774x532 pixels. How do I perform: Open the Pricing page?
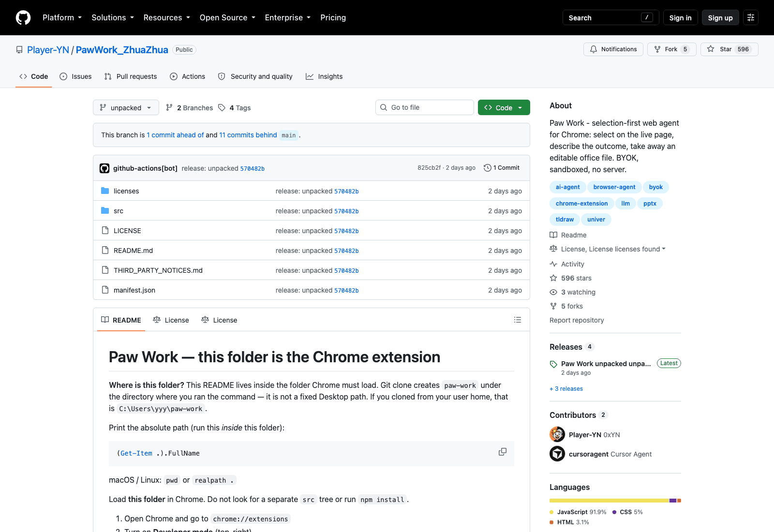tap(333, 17)
